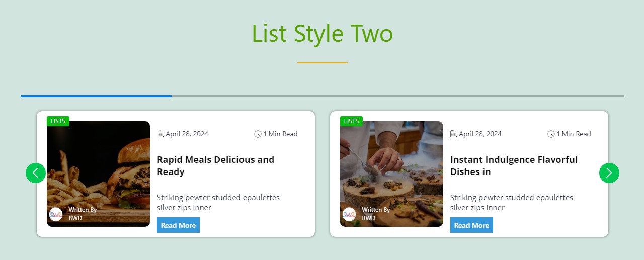644x260 pixels.
Task: Click Read More under Instant Indulgence
Action: (471, 225)
